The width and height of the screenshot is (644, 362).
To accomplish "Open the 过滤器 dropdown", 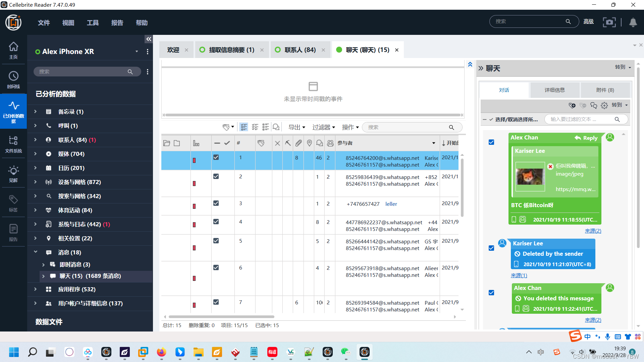I will click(x=324, y=127).
